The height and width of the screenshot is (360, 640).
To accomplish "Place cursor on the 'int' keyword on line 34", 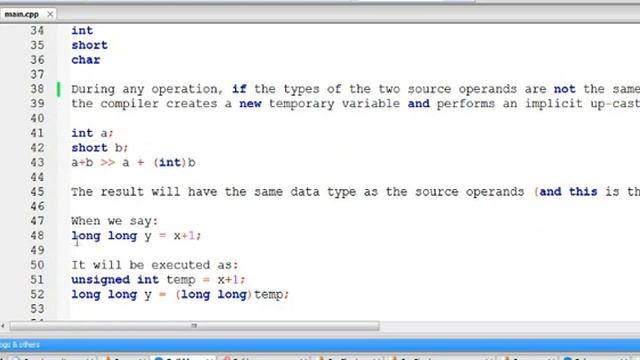I will click(x=82, y=31).
